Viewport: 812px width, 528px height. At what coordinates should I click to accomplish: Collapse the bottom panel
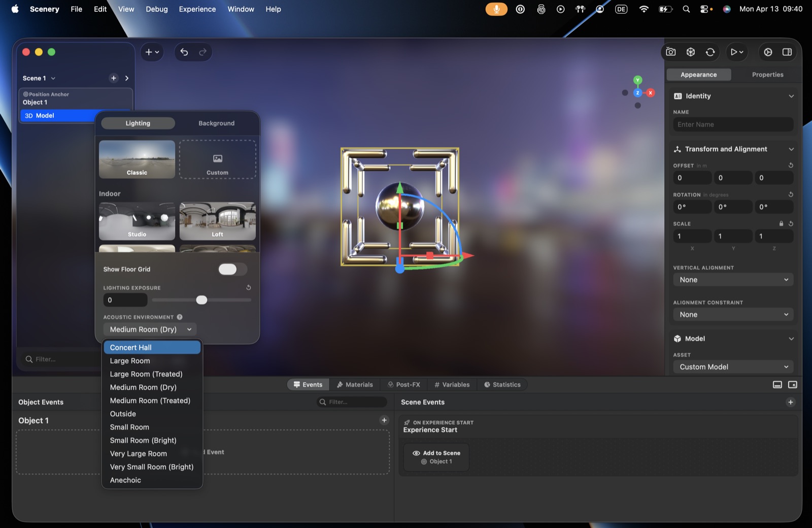tap(777, 385)
